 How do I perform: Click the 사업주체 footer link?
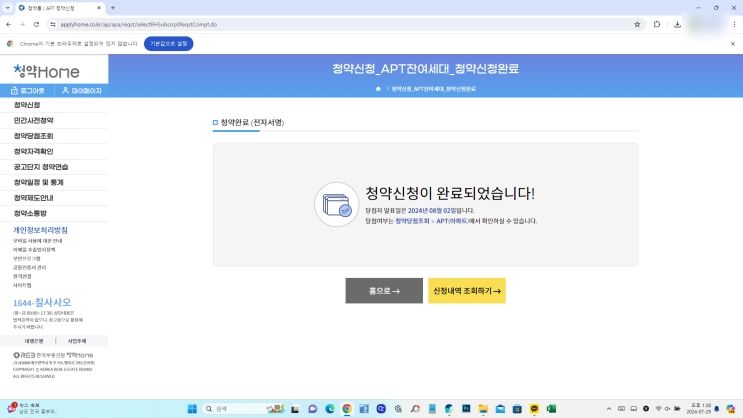point(77,341)
